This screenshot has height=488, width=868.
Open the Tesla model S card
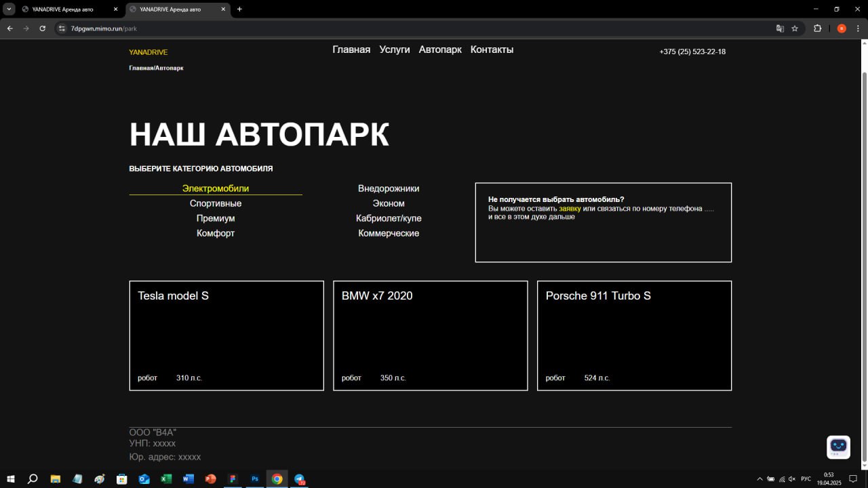pyautogui.click(x=226, y=335)
